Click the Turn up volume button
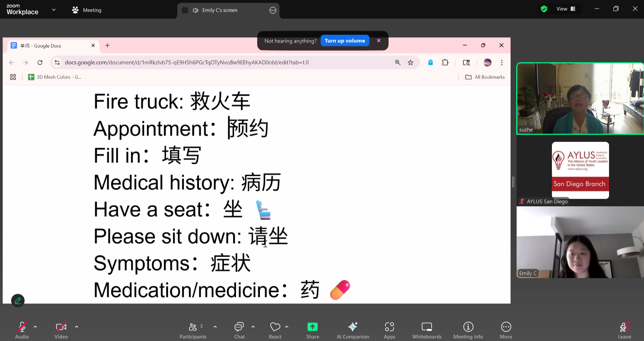 tap(345, 41)
